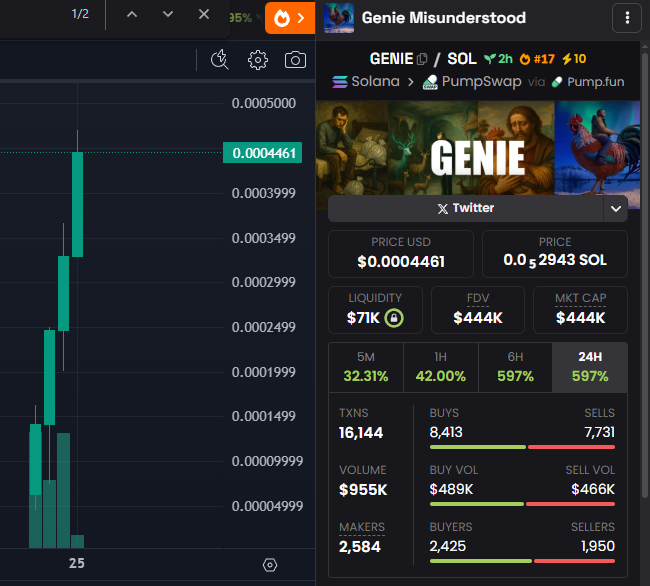Screen dimensions: 650x586
Task: Click the trending rank #17 badge
Action: (x=537, y=59)
